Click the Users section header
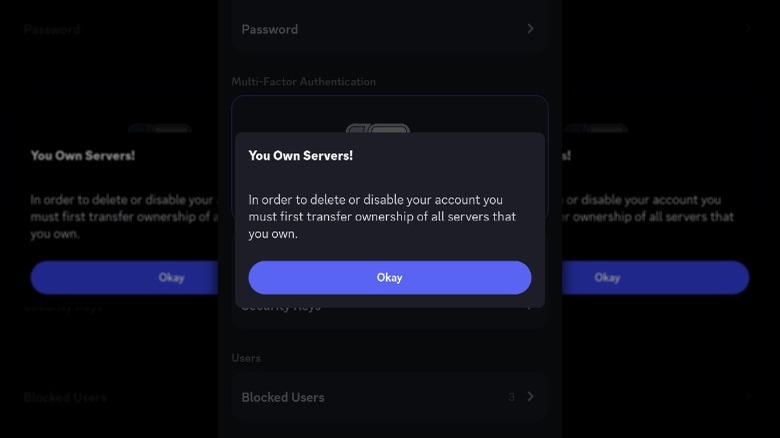 click(246, 358)
